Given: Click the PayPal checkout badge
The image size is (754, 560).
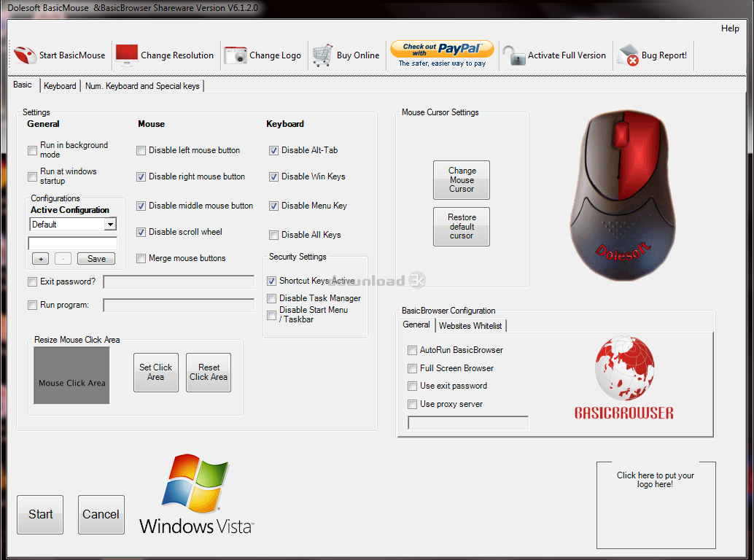Looking at the screenshot, I should 442,53.
